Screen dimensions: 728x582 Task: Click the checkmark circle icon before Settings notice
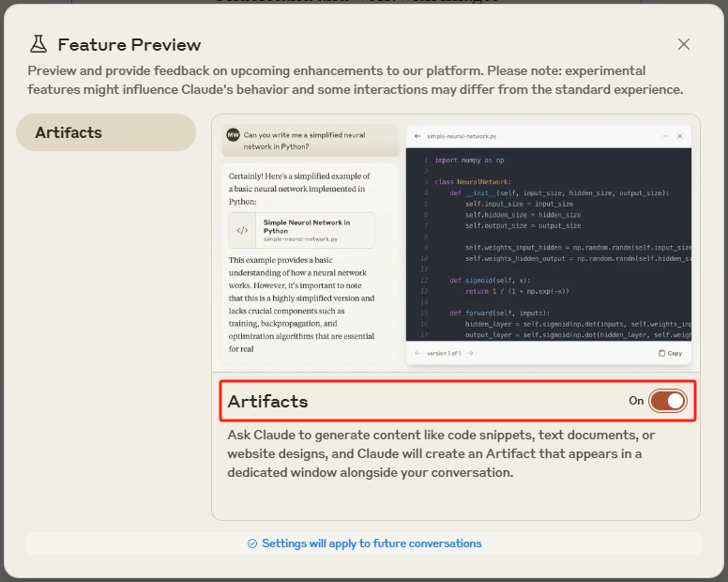click(251, 544)
